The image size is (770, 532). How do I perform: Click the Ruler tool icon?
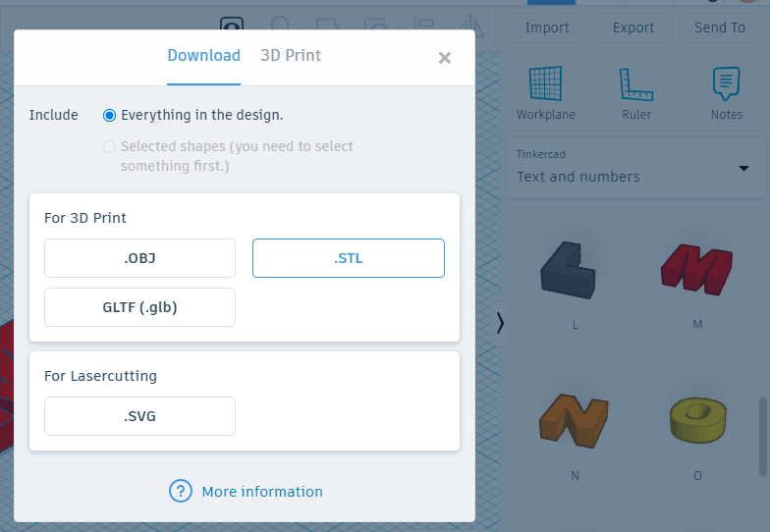636,84
